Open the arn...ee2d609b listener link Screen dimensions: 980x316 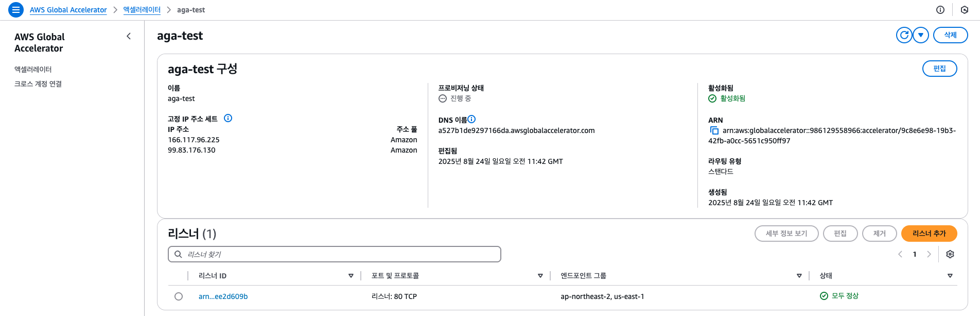[223, 296]
